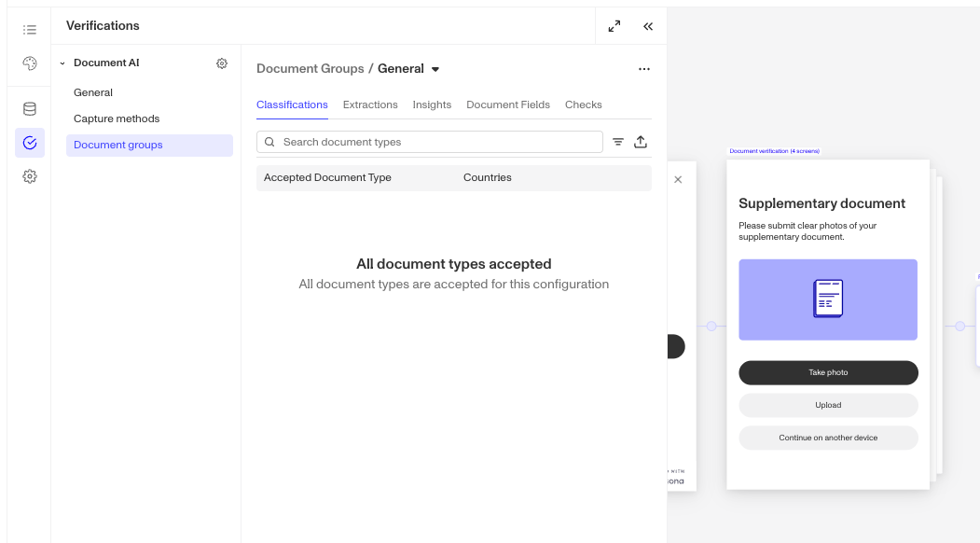Expand the Verifications panel to fullscreen
This screenshot has height=543, width=980.
[x=614, y=26]
